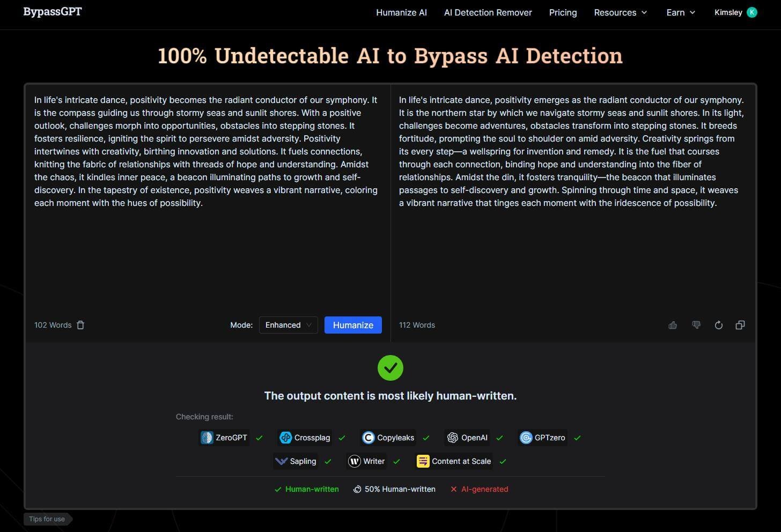Switch to AI Detection Remover
Screen dimensions: 781x532
[x=488, y=12]
